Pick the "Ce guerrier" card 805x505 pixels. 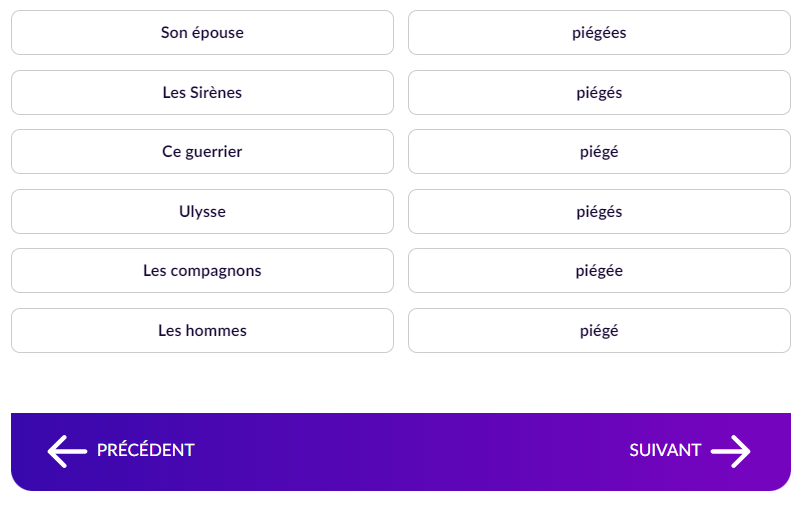click(x=202, y=152)
